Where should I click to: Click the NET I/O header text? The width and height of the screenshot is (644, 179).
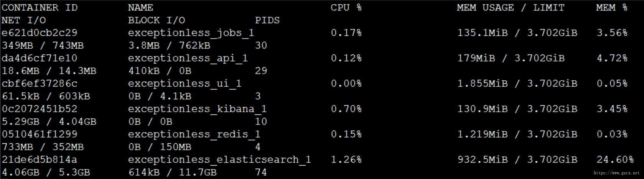24,20
